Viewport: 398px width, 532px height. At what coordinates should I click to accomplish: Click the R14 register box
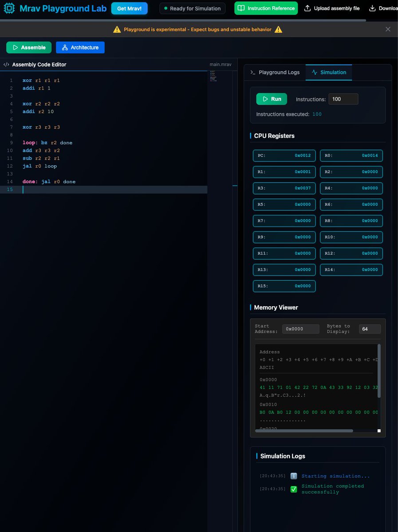coord(351,270)
